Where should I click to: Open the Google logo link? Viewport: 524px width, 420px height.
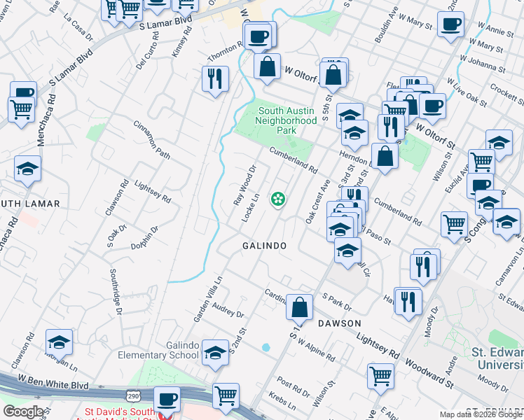tap(23, 412)
